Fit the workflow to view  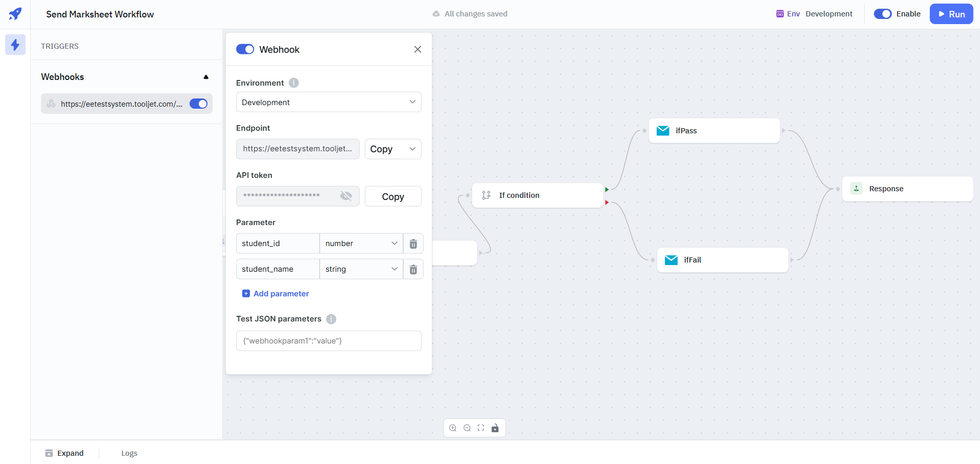coord(481,428)
